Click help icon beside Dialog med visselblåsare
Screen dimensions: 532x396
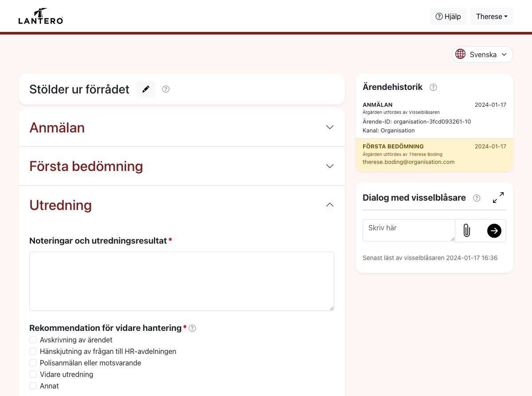point(477,198)
